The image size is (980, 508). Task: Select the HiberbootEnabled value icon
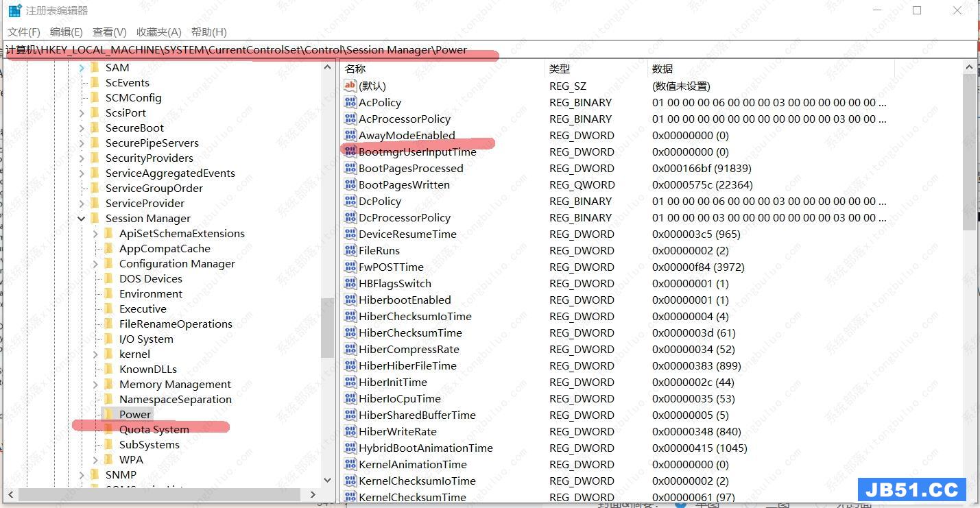click(x=350, y=300)
